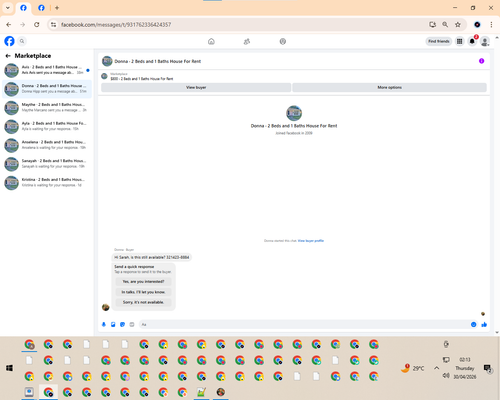Click the Facebook logo
500x400 pixels.
(x=9, y=41)
